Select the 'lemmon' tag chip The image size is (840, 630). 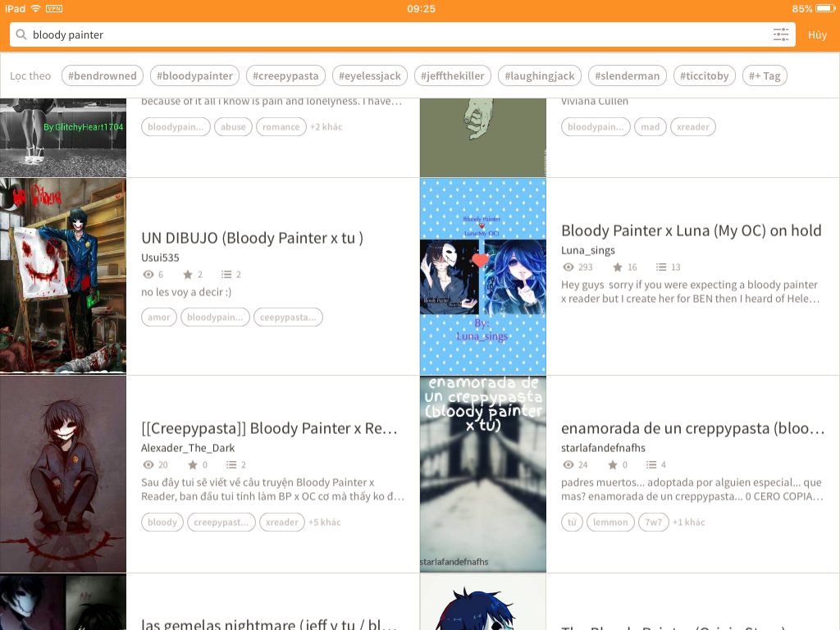(x=610, y=522)
